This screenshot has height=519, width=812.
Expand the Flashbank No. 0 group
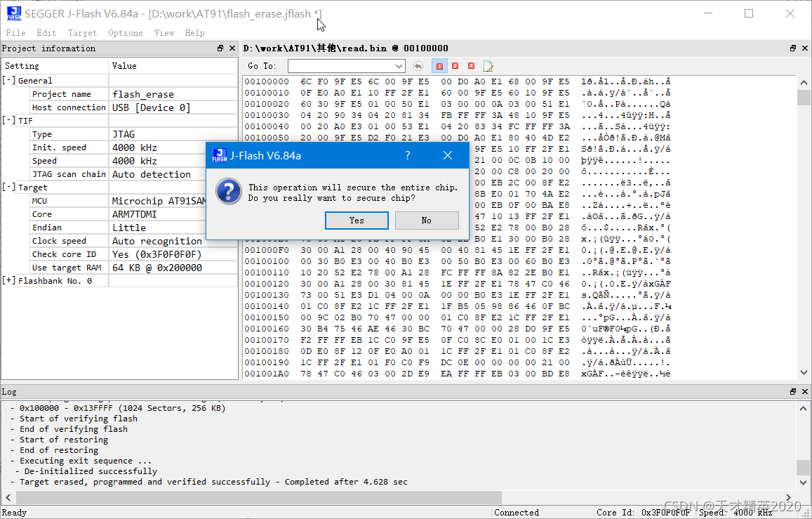[x=9, y=280]
